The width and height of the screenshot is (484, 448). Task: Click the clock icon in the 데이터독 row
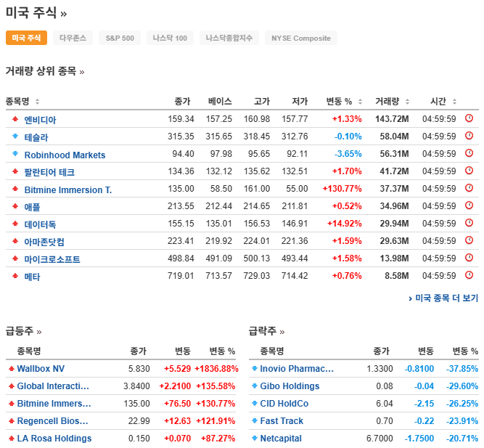[469, 223]
